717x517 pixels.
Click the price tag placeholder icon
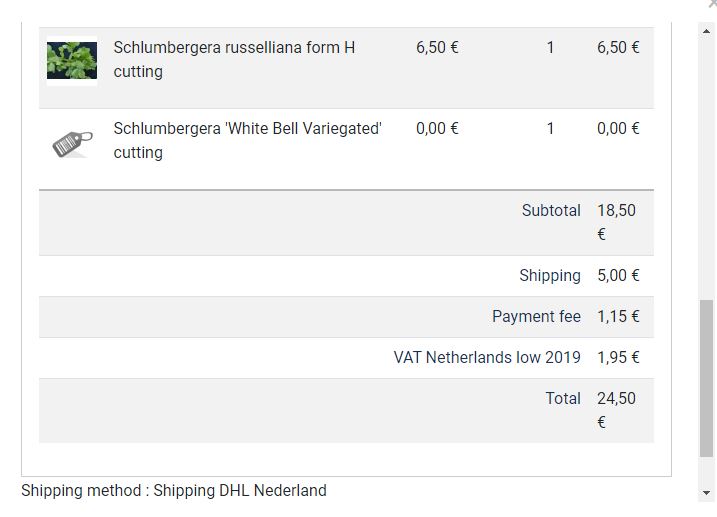72,142
